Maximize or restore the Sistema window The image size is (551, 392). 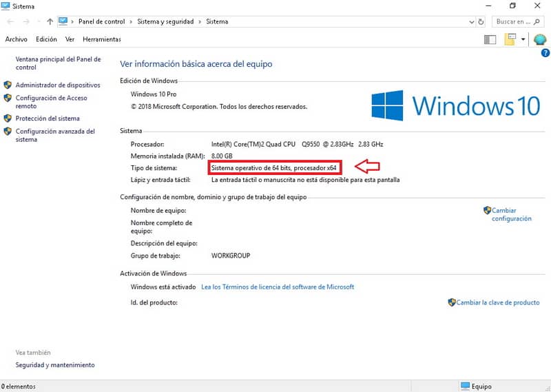512,6
